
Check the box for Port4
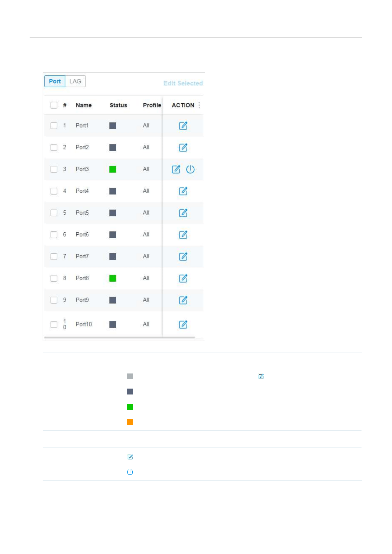click(x=54, y=191)
